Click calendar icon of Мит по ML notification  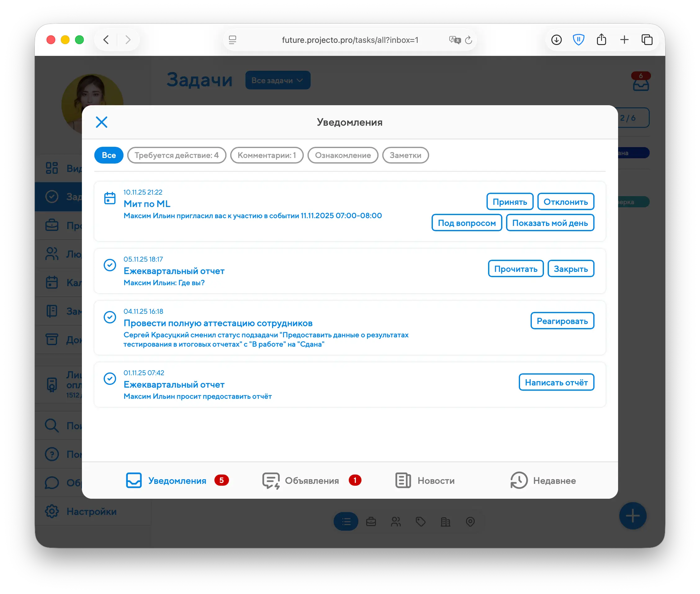pyautogui.click(x=110, y=198)
